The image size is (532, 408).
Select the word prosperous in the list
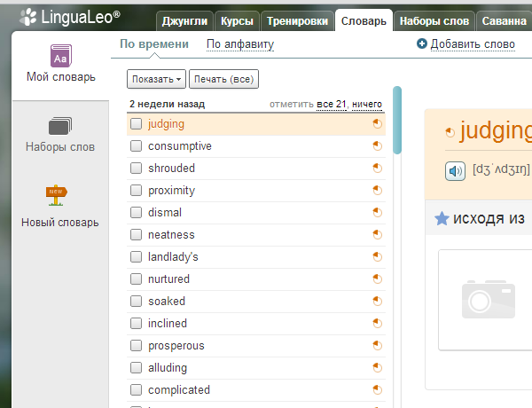point(176,346)
